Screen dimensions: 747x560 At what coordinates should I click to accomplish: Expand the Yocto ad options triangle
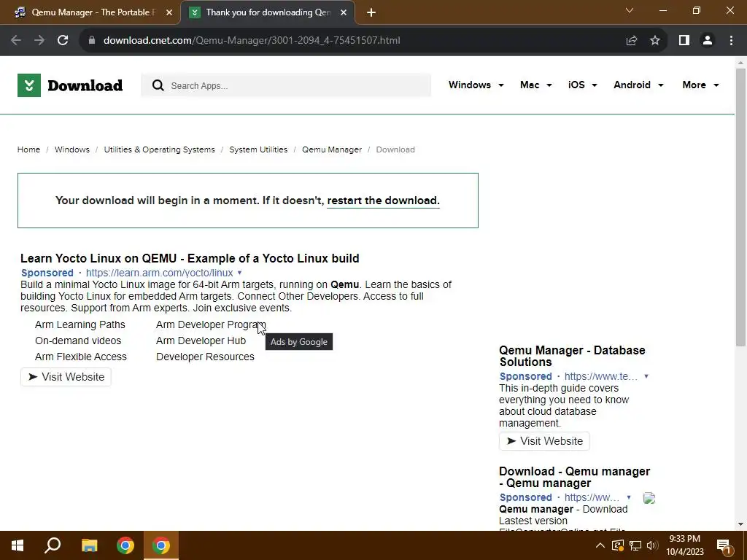point(239,273)
